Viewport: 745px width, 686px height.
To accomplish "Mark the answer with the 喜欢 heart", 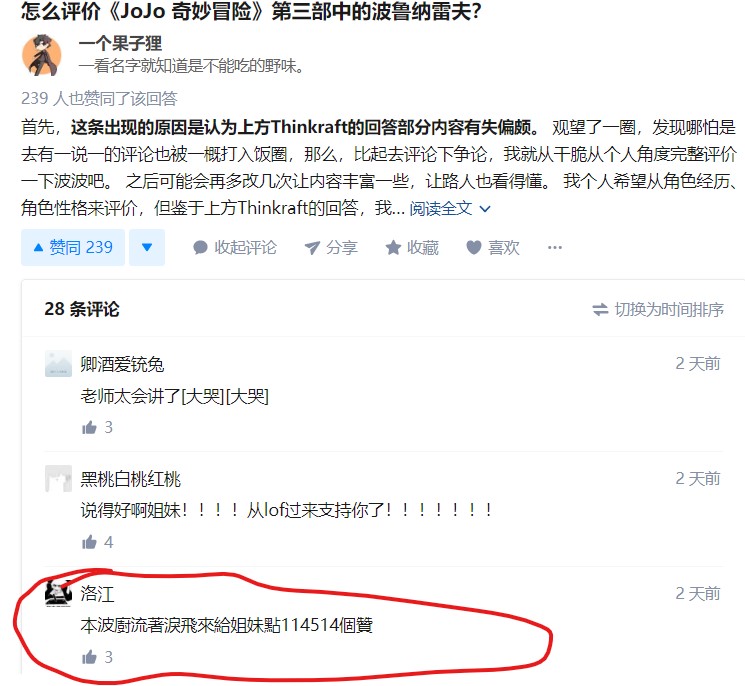I will (x=493, y=248).
